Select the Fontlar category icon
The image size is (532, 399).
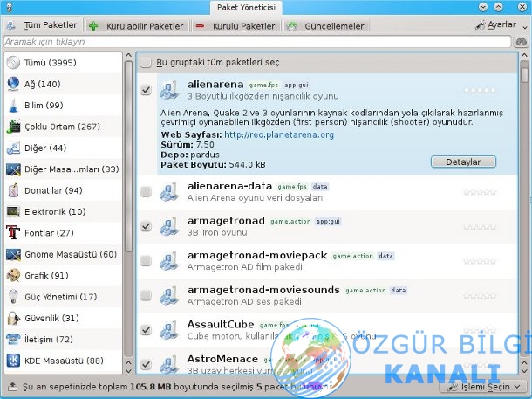pyautogui.click(x=14, y=233)
